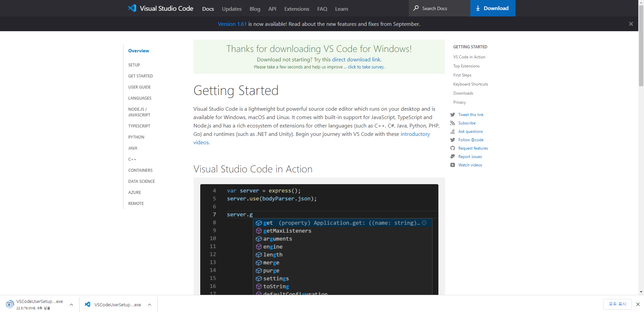Viewport: 644px width, 314px height.
Task: Open Extensions in the top navigation
Action: pos(297,9)
